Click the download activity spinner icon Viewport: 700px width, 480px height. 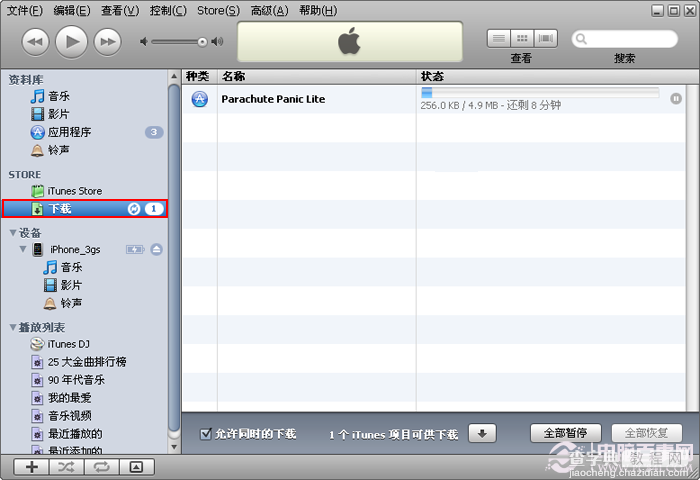[x=134, y=209]
